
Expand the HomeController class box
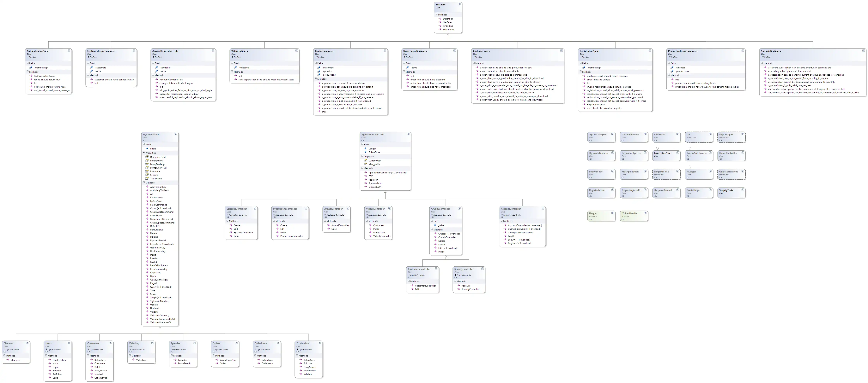(743, 153)
